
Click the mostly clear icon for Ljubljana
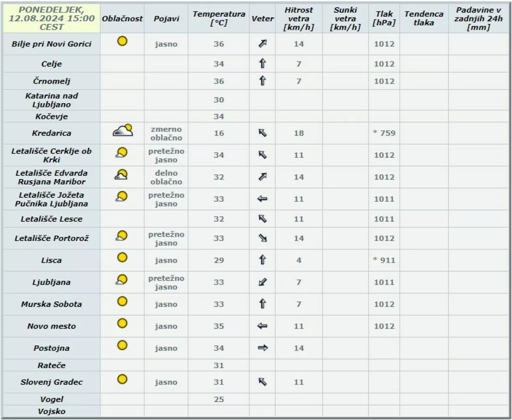122,279
